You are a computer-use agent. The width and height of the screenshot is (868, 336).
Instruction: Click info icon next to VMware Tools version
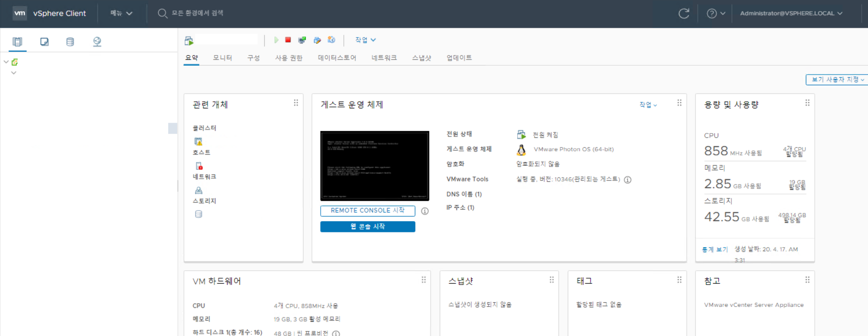tap(627, 180)
